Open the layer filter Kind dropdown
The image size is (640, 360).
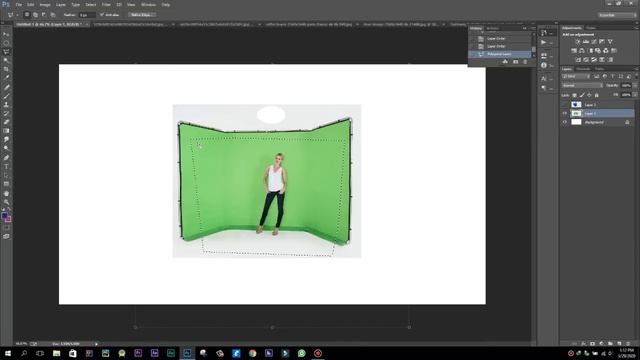tap(576, 76)
